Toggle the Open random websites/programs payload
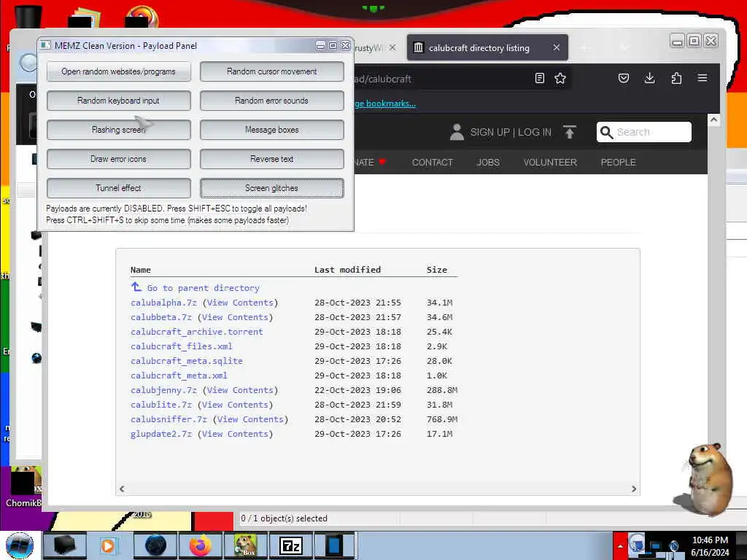 coord(119,71)
